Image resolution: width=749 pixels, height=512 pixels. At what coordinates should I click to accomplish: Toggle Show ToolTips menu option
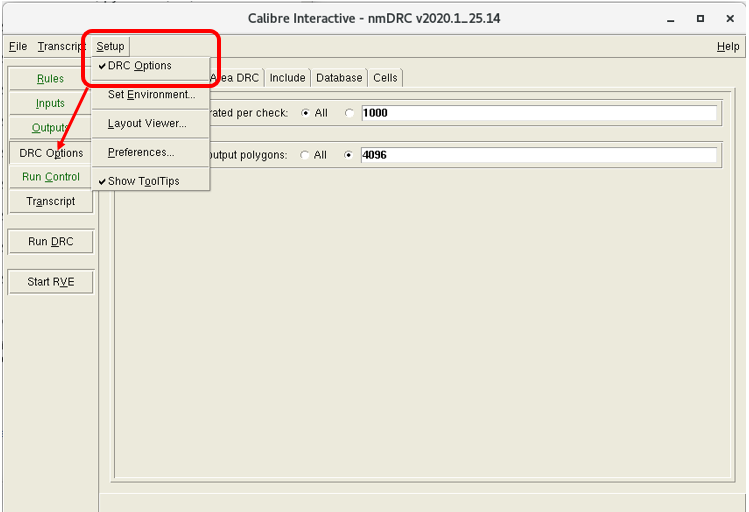click(150, 181)
